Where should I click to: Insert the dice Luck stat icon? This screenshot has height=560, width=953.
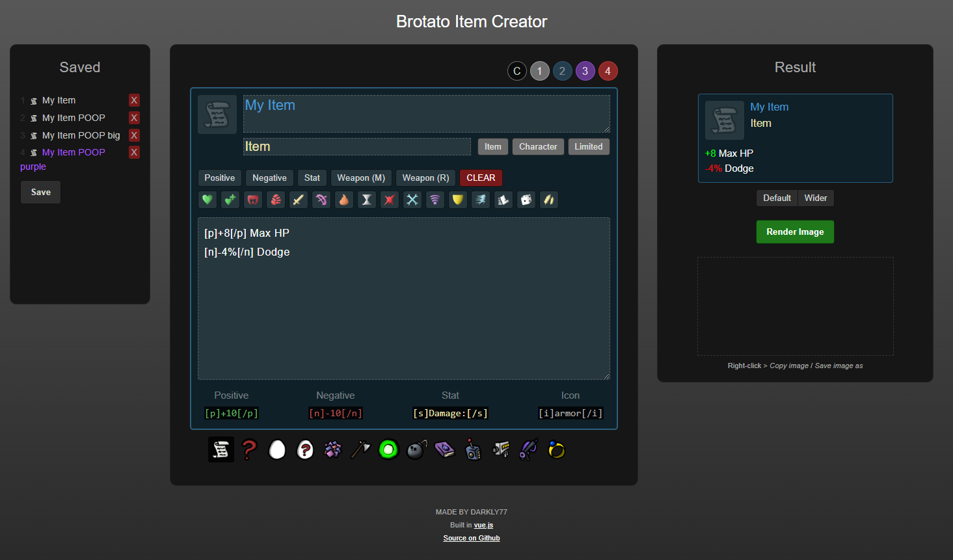pyautogui.click(x=526, y=200)
